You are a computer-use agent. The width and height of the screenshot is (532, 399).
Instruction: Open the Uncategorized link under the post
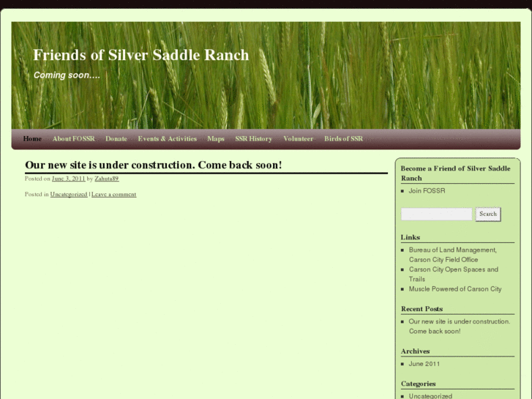point(69,194)
